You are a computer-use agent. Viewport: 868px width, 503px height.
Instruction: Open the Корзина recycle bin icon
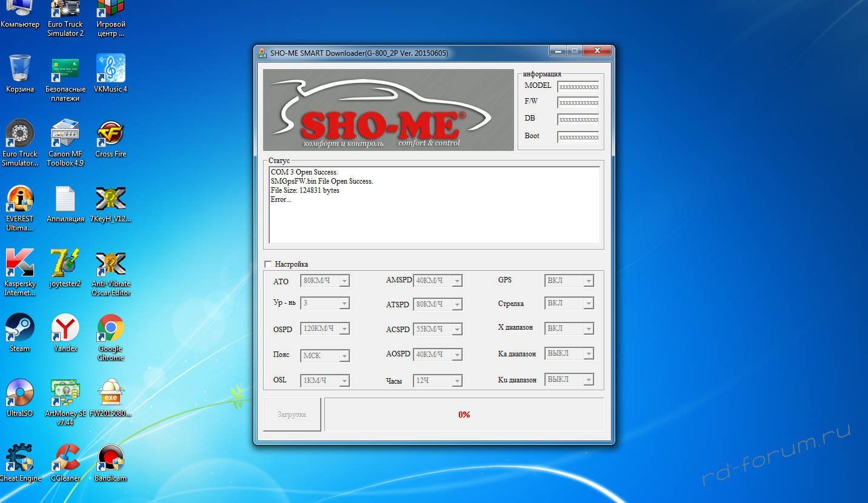pyautogui.click(x=20, y=74)
